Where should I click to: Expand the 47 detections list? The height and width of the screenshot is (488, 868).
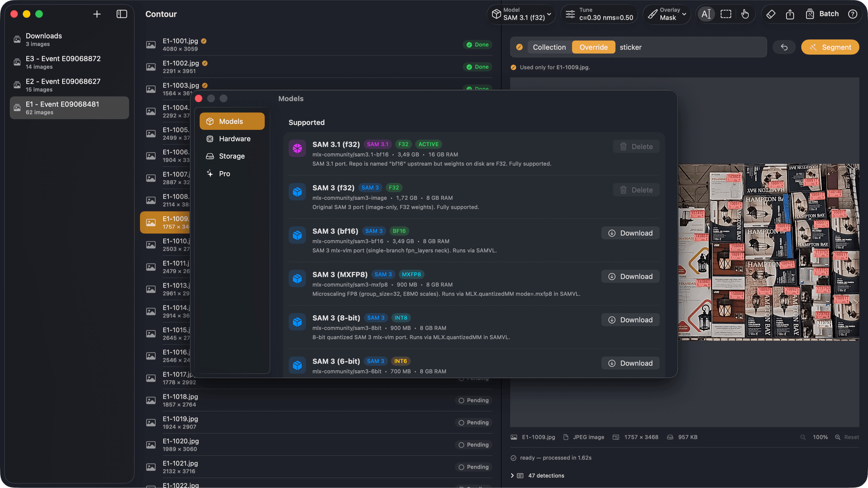click(512, 476)
